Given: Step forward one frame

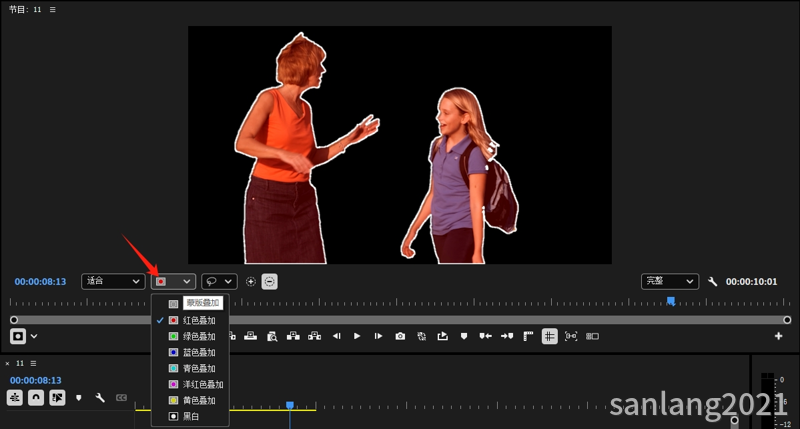Looking at the screenshot, I should click(x=378, y=336).
